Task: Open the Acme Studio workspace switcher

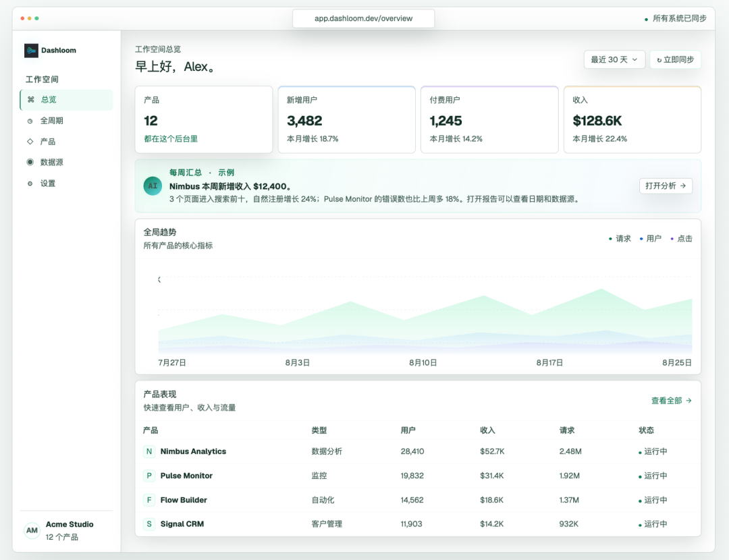Action: pos(66,530)
